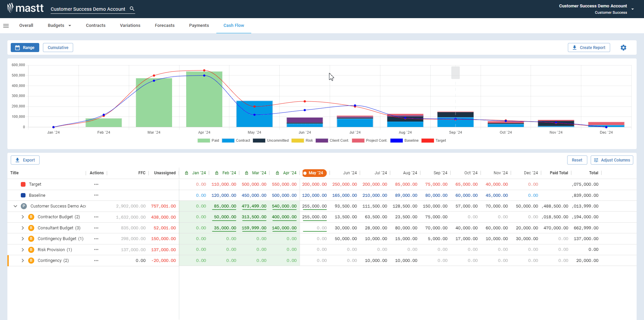Screen dimensions: 644x320
Task: Click the search magnifier icon
Action: pos(132,9)
